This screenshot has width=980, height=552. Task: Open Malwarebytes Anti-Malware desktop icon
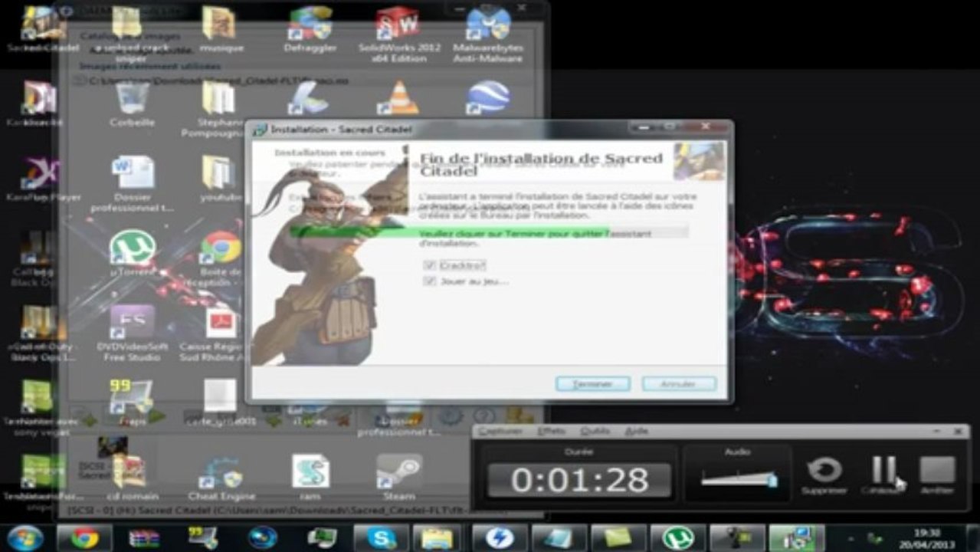[488, 34]
